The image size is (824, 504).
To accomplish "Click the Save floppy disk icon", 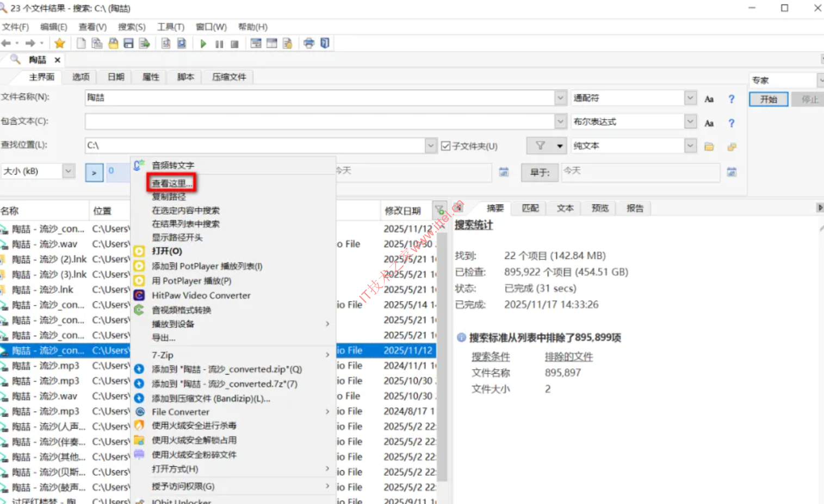I will 129,43.
